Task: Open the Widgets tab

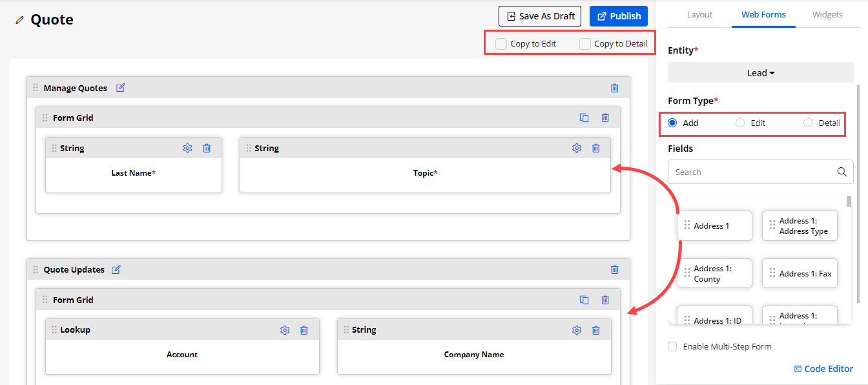Action: (x=827, y=14)
